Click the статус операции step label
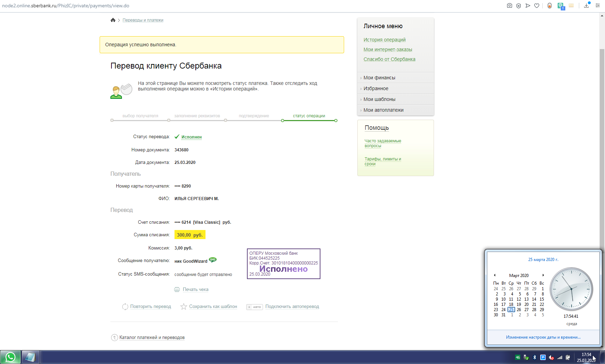Viewport: 605px width, 364px height. click(309, 116)
